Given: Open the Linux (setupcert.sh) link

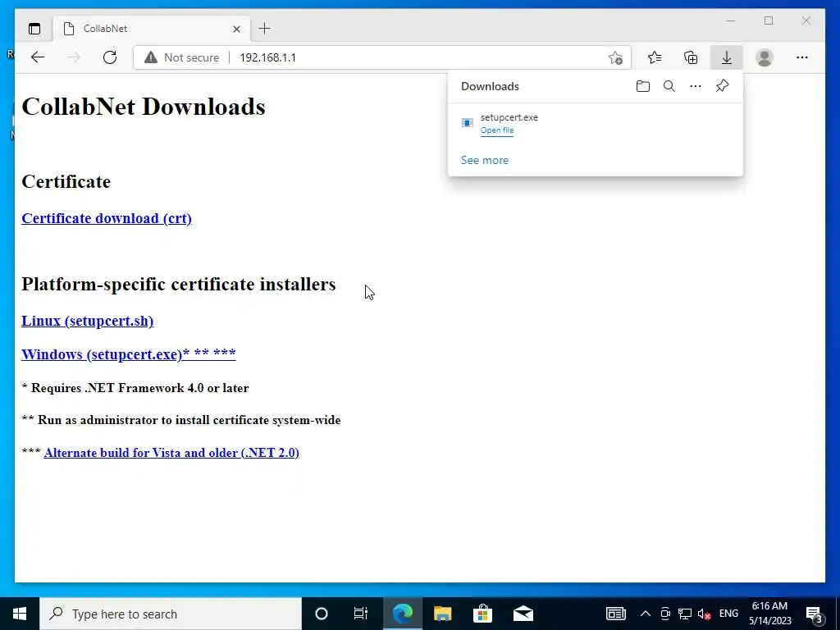Looking at the screenshot, I should [x=87, y=321].
